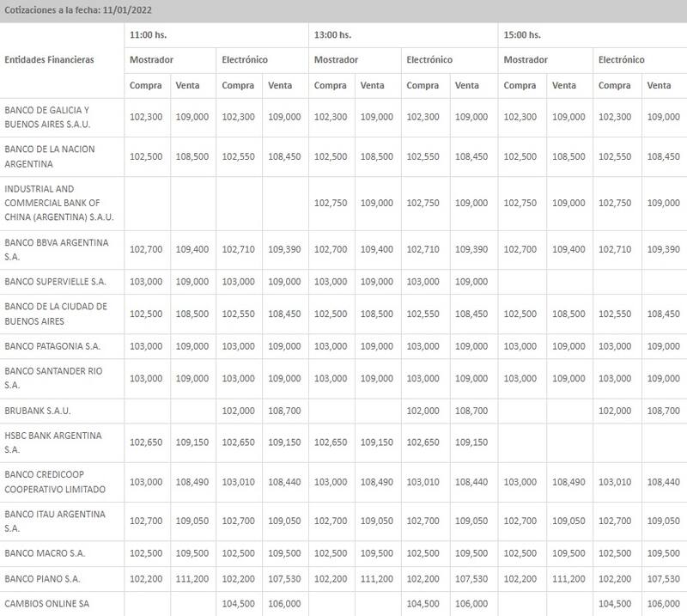Viewport: 687px width, 616px height.
Task: Select the Banco Supervielle S.A. row label
Action: pyautogui.click(x=56, y=282)
